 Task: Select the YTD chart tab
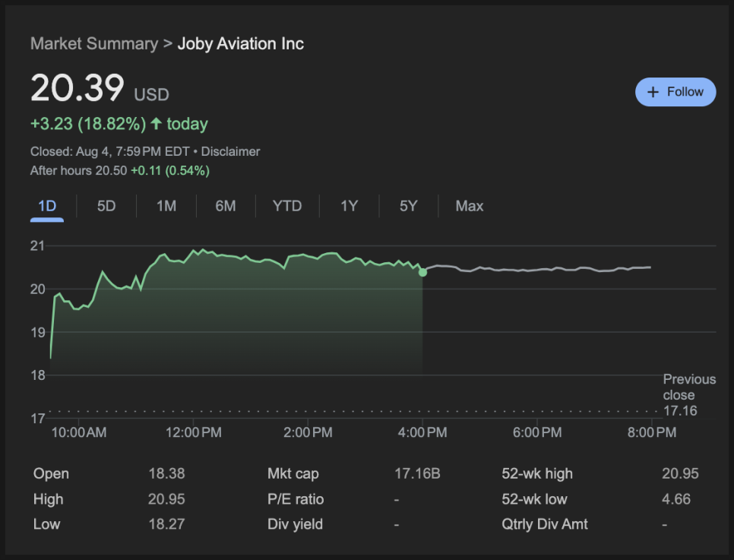click(287, 206)
